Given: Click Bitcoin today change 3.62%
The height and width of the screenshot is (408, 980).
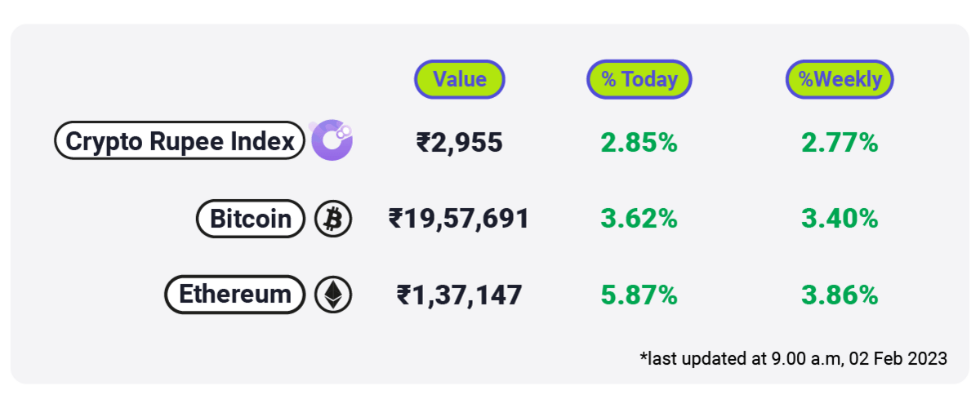Looking at the screenshot, I should pos(639,219).
